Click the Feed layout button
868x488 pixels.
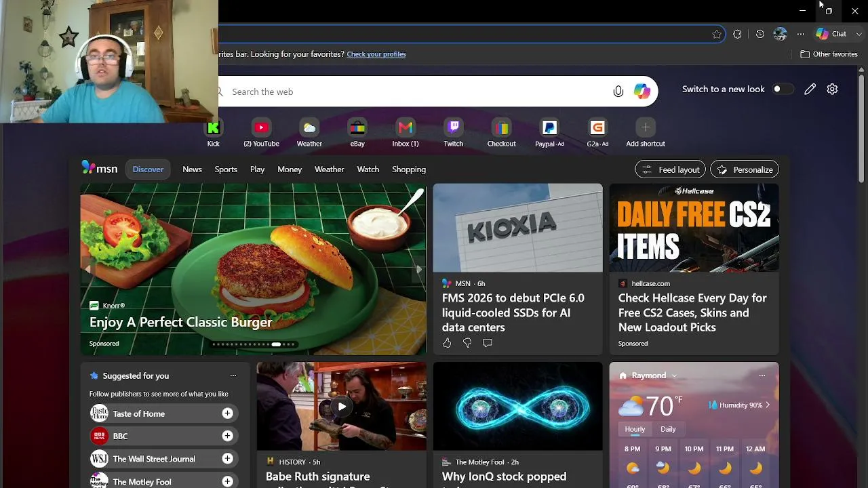tap(670, 169)
